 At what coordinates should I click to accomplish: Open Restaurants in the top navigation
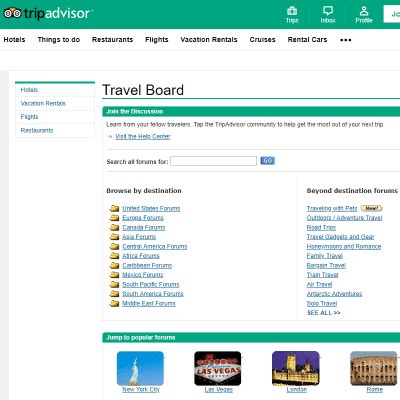(x=112, y=40)
